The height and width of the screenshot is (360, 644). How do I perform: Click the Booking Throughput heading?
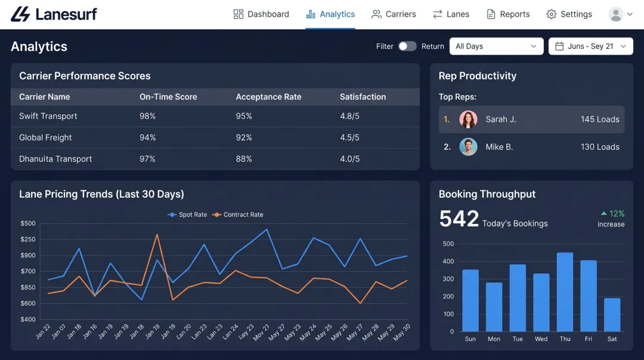487,194
